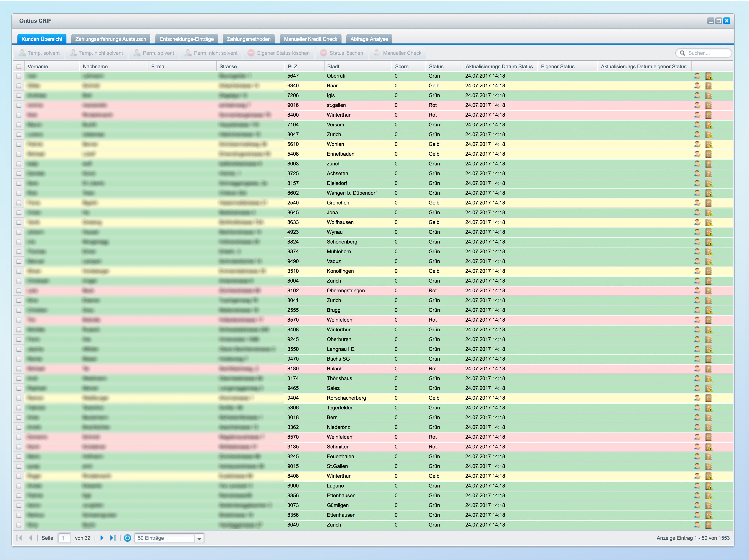Go to the first page arrow
Image resolution: width=749 pixels, height=560 pixels.
coord(19,538)
